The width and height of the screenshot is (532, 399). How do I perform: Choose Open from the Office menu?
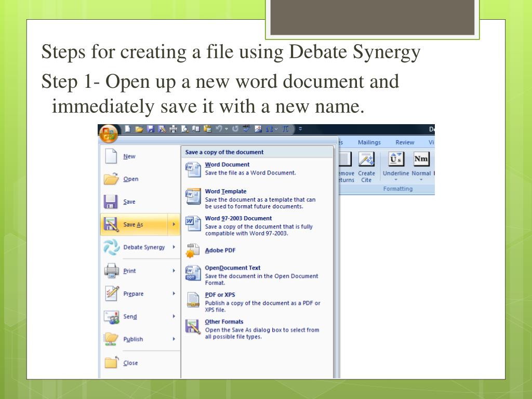point(140,179)
